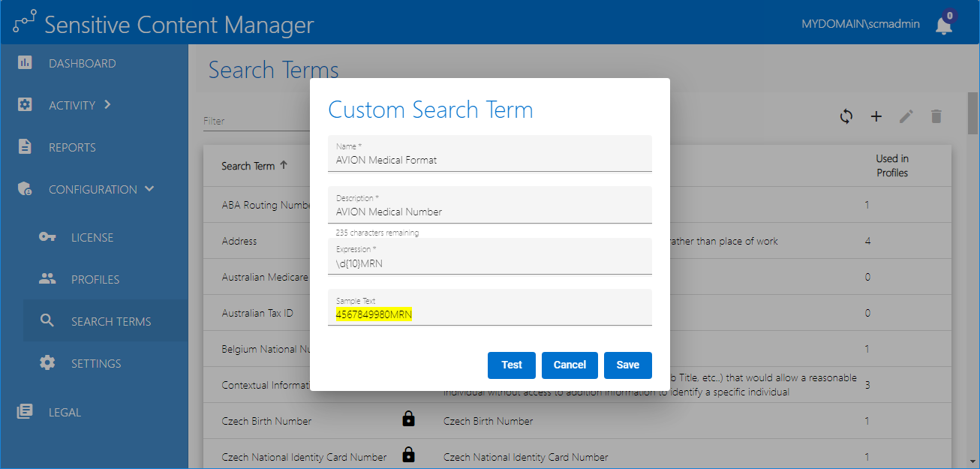980x469 pixels.
Task: Click the lock icon beside Czech Birth Number
Action: coord(408,419)
